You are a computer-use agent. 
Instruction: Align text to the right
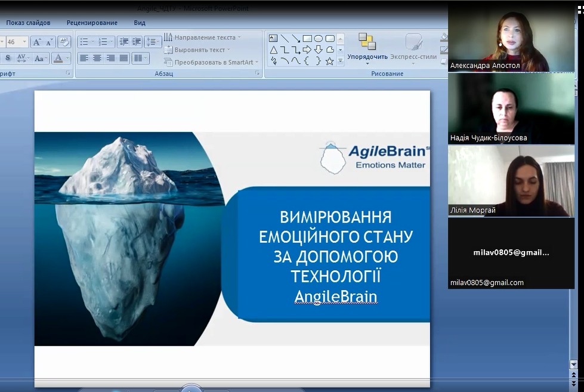(110, 58)
